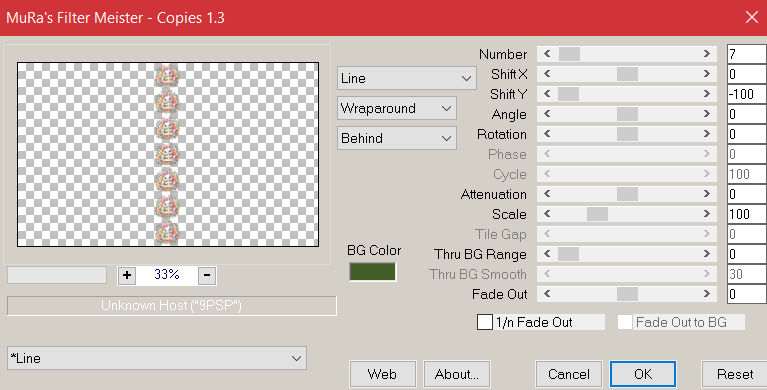Click the zoom out minus button

[x=207, y=275]
